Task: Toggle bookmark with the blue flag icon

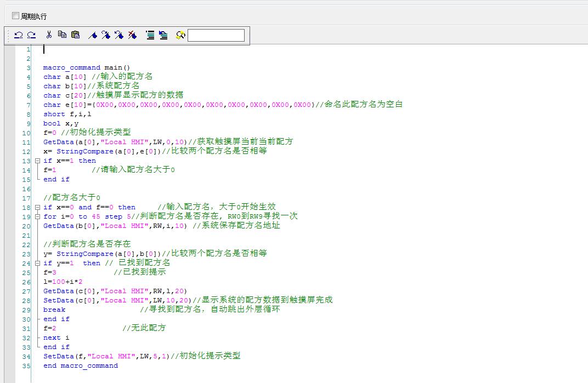Action: click(93, 35)
